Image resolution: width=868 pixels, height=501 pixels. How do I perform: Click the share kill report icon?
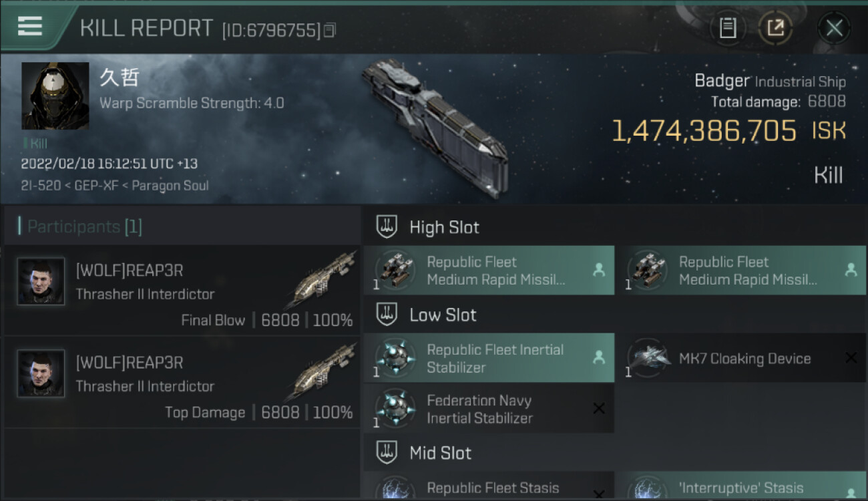pyautogui.click(x=775, y=28)
